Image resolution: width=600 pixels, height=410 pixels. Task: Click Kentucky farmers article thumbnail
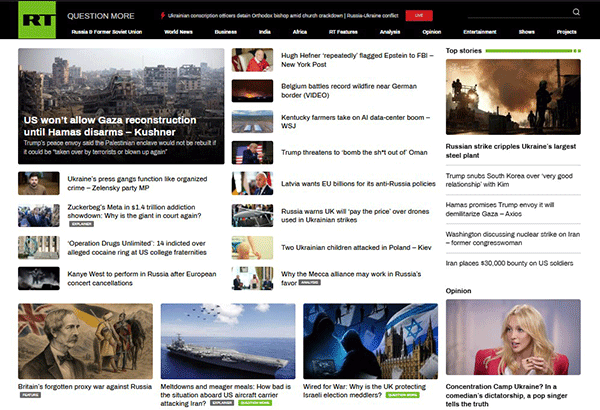pyautogui.click(x=252, y=121)
